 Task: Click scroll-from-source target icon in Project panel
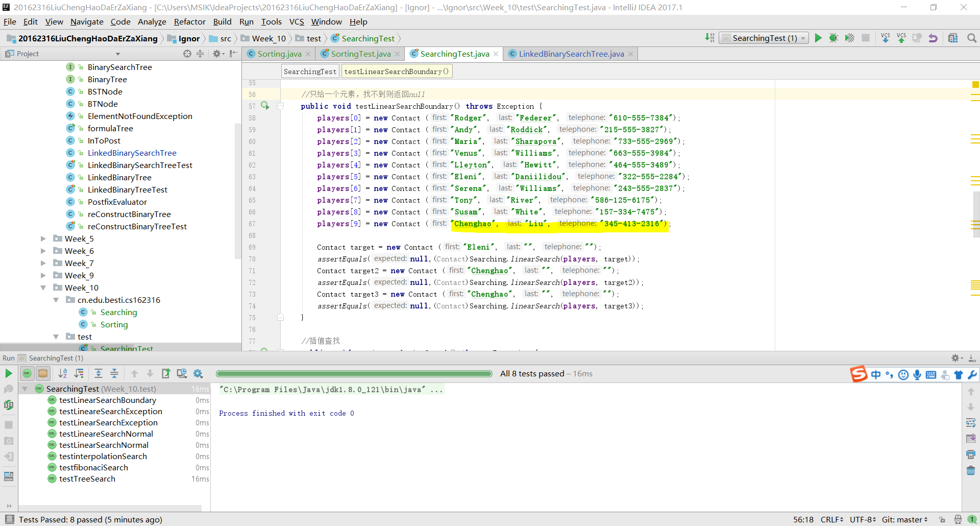point(187,54)
